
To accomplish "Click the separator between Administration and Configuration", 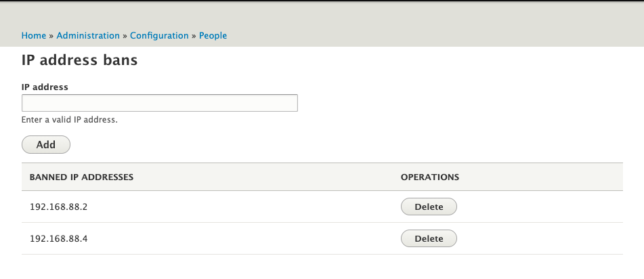I will 125,35.
